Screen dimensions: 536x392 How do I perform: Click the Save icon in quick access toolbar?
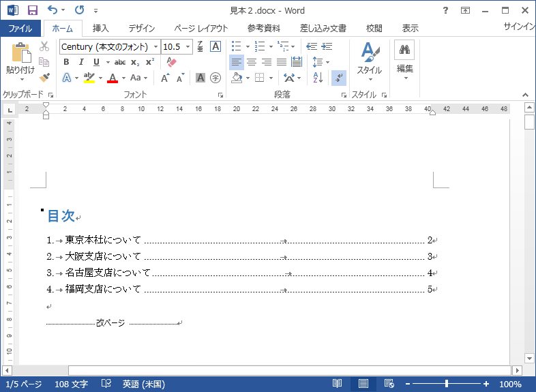pos(32,10)
